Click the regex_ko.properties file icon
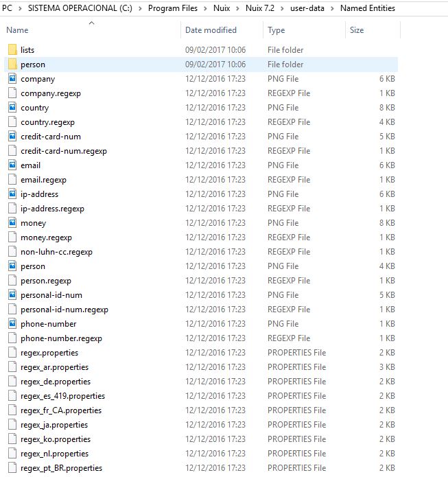 (12, 439)
